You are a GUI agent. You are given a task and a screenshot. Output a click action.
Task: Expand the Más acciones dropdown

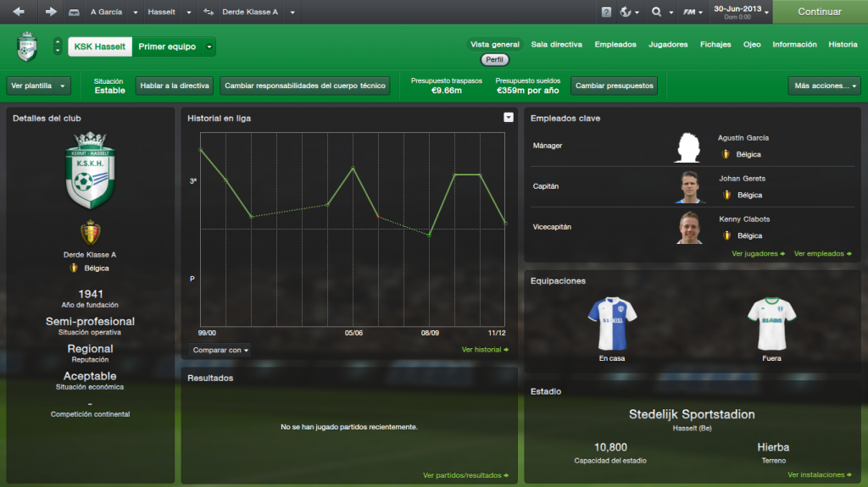click(x=824, y=86)
